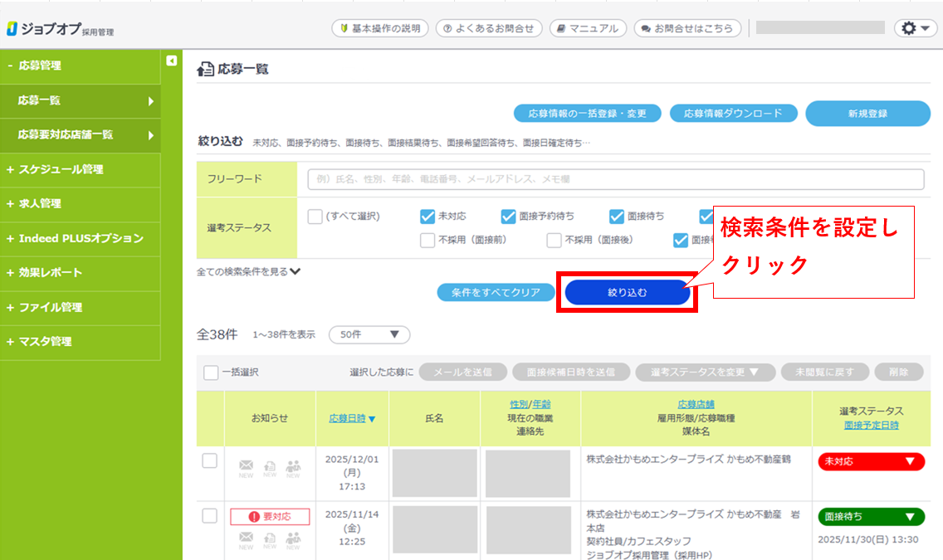Expand 全ての検索条件を見る

click(248, 271)
